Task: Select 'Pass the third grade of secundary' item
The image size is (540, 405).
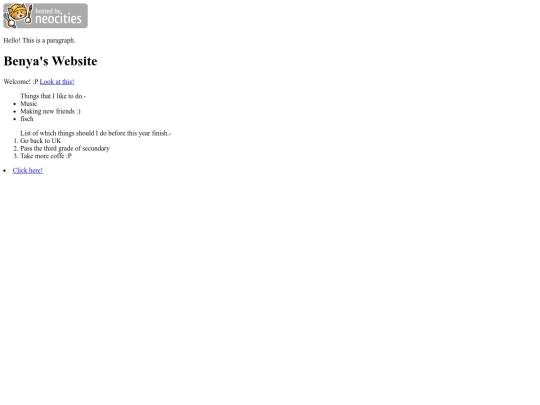Action: click(x=65, y=148)
